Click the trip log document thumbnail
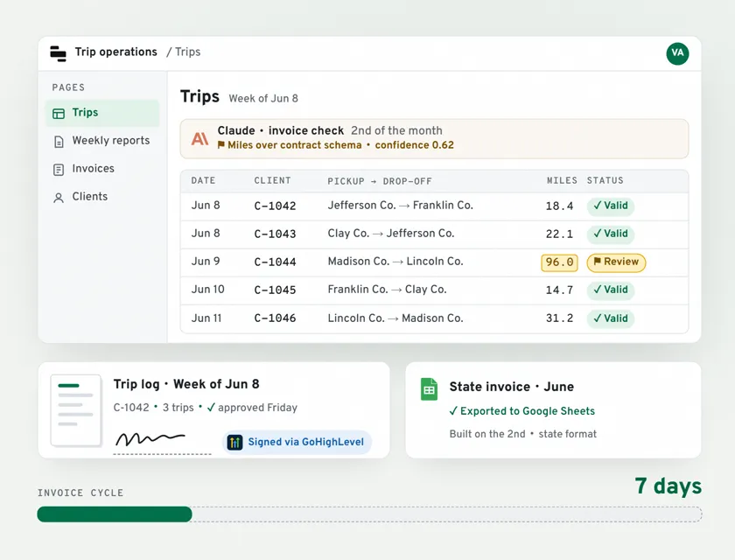735x560 pixels. pos(76,409)
